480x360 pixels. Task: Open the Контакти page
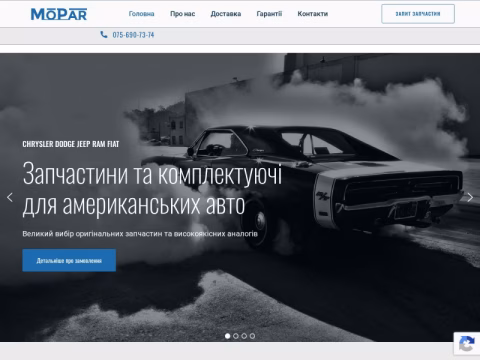point(313,14)
